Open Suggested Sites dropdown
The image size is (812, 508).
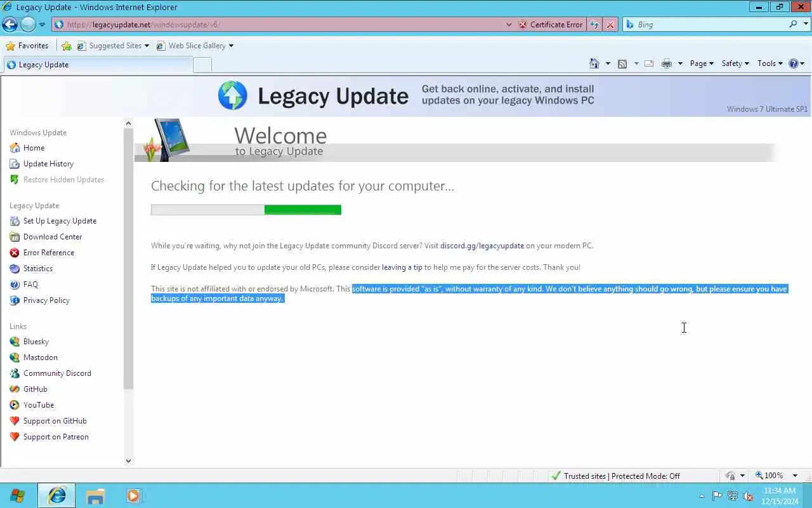pos(113,46)
